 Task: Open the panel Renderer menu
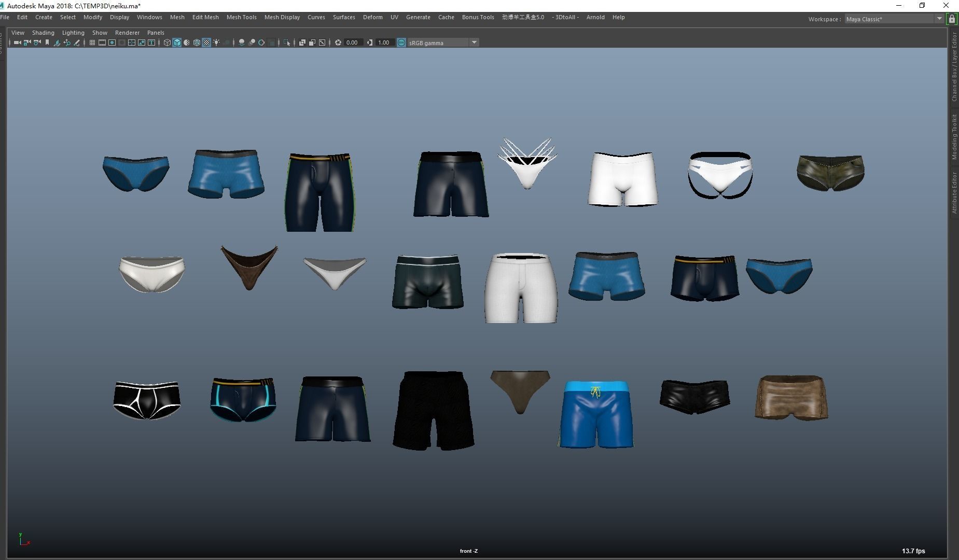(x=127, y=33)
